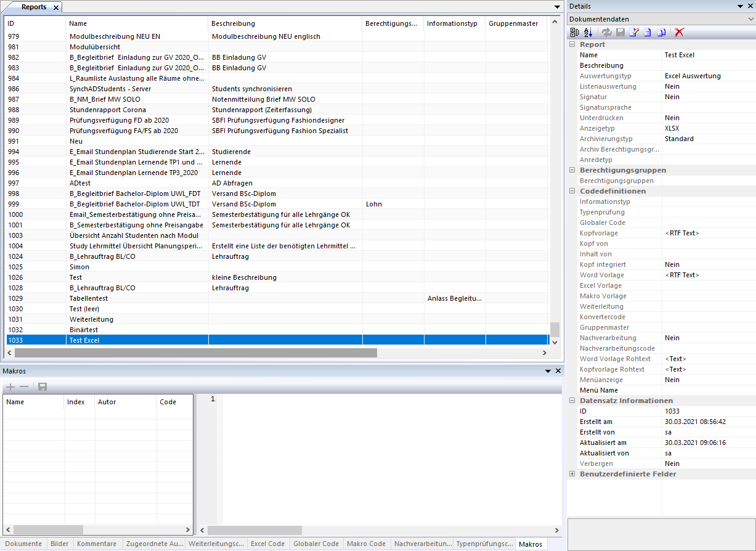Click the copy documents icon in Details toolbar
The height and width of the screenshot is (551, 756).
click(x=660, y=32)
